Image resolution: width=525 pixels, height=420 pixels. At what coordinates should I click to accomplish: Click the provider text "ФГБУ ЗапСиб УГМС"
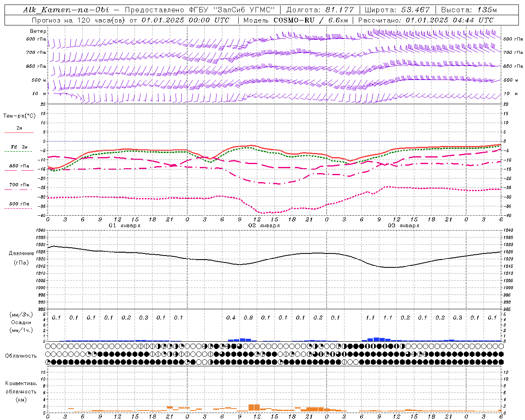pyautogui.click(x=232, y=10)
